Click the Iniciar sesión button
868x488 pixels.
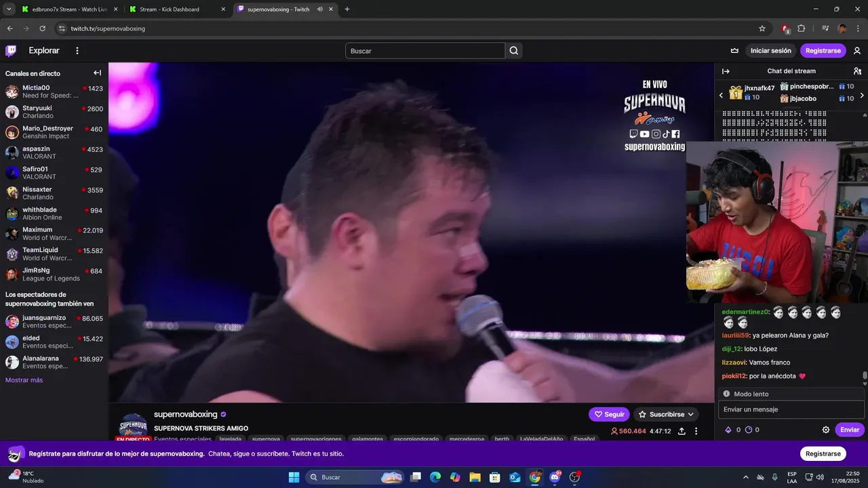coord(771,51)
